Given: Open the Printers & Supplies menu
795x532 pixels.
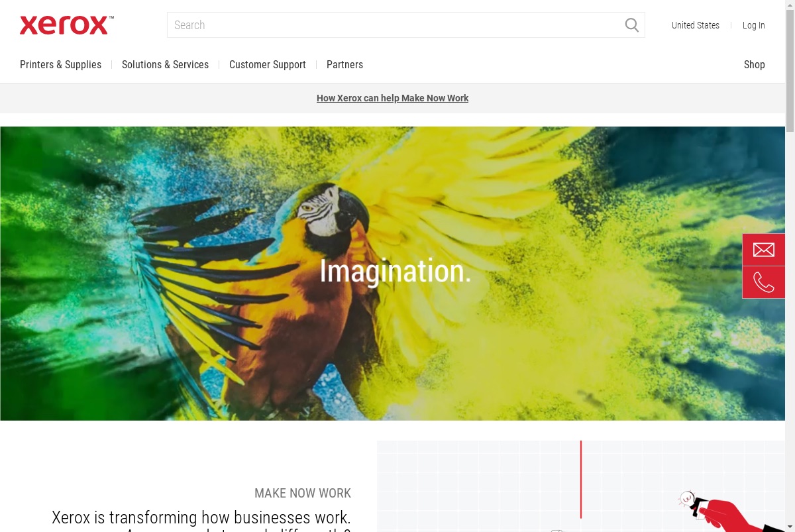Looking at the screenshot, I should (61, 64).
